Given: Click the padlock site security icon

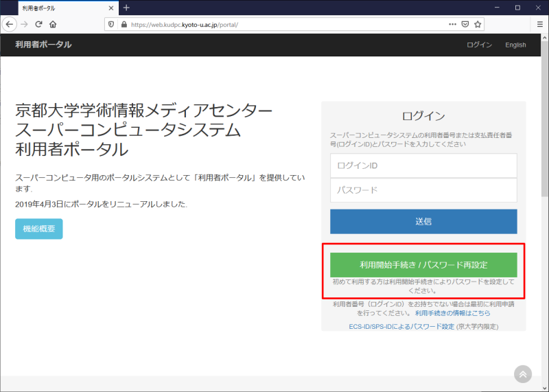Looking at the screenshot, I should 124,25.
